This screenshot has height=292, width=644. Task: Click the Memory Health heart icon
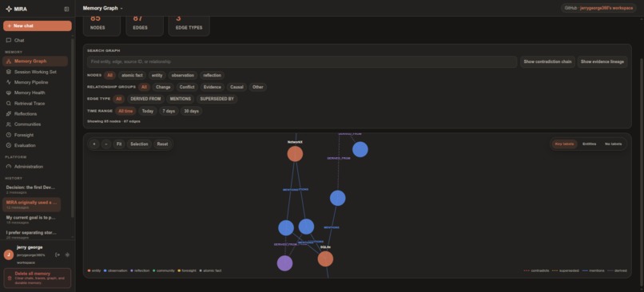tap(9, 93)
